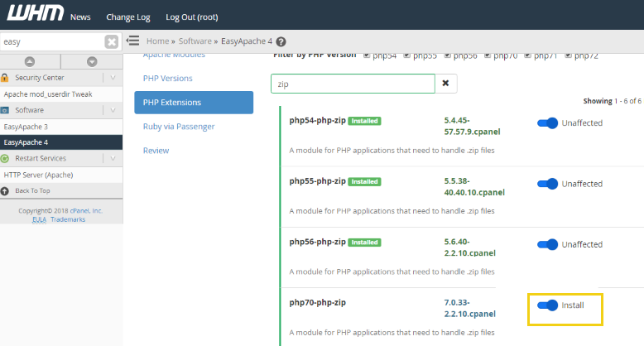Collapse the Security Center section chevron
This screenshot has height=346, width=644.
pos(113,77)
